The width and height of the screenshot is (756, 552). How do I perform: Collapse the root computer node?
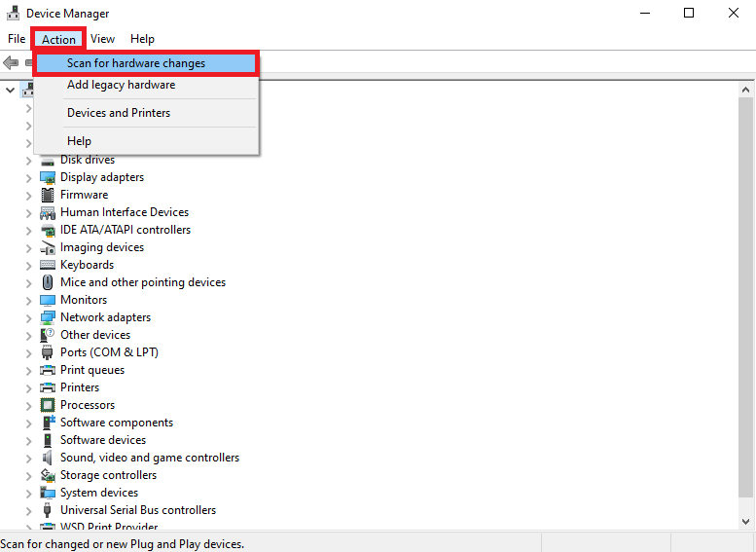10,91
